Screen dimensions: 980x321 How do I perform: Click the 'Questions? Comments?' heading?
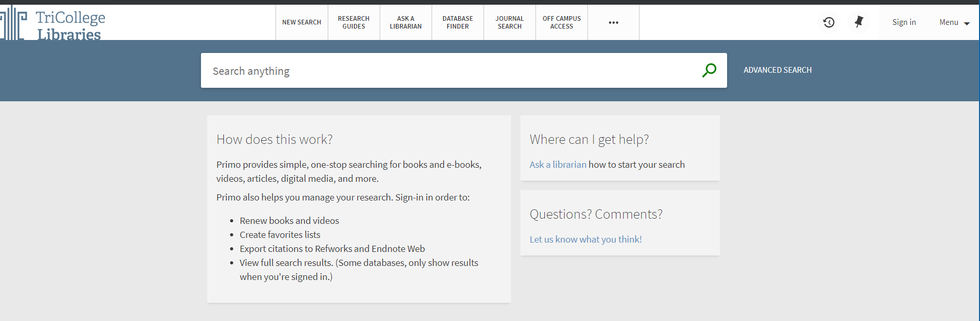click(596, 214)
